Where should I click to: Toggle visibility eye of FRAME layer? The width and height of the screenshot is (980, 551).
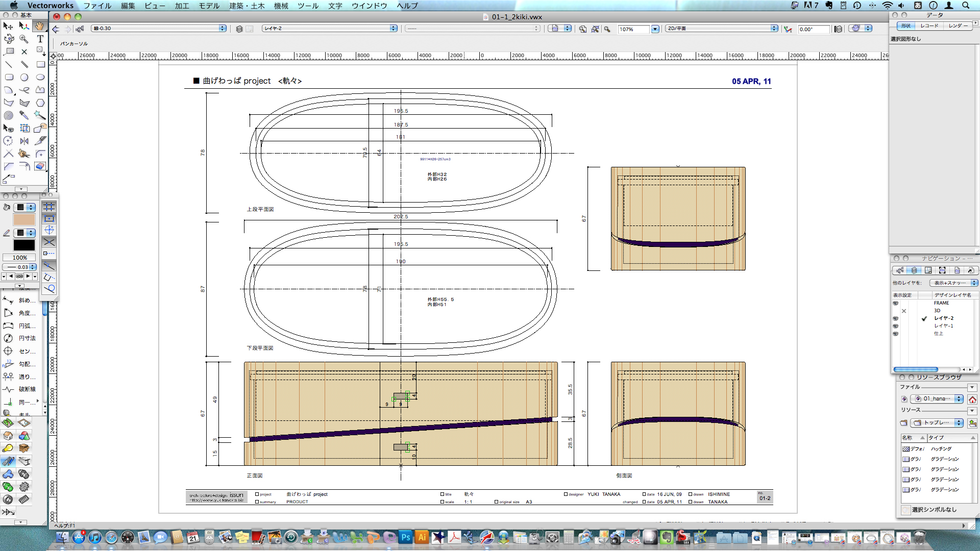click(x=895, y=303)
